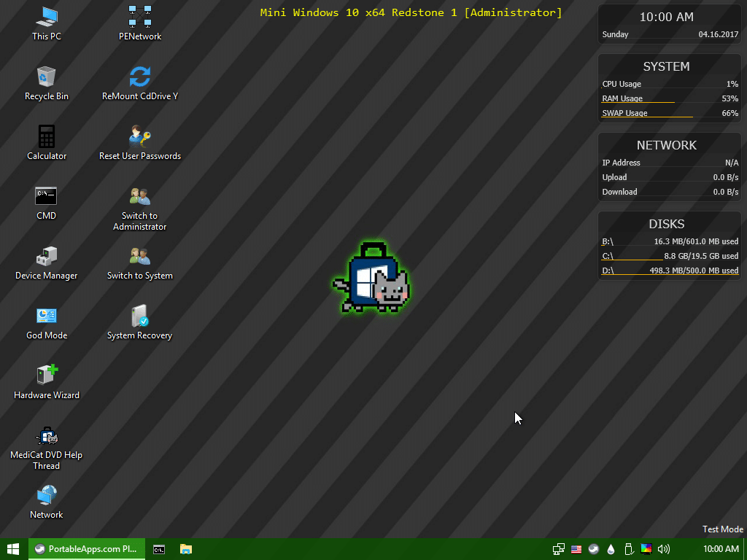Click the PortableApps.com Platform taskbar button
Viewport: 747px width, 560px height.
[87, 549]
